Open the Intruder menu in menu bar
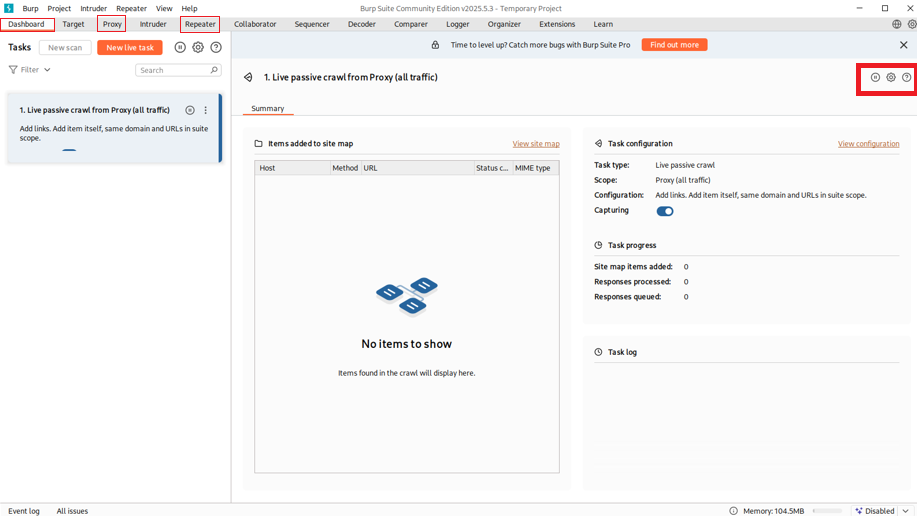The width and height of the screenshot is (917, 520). point(94,8)
